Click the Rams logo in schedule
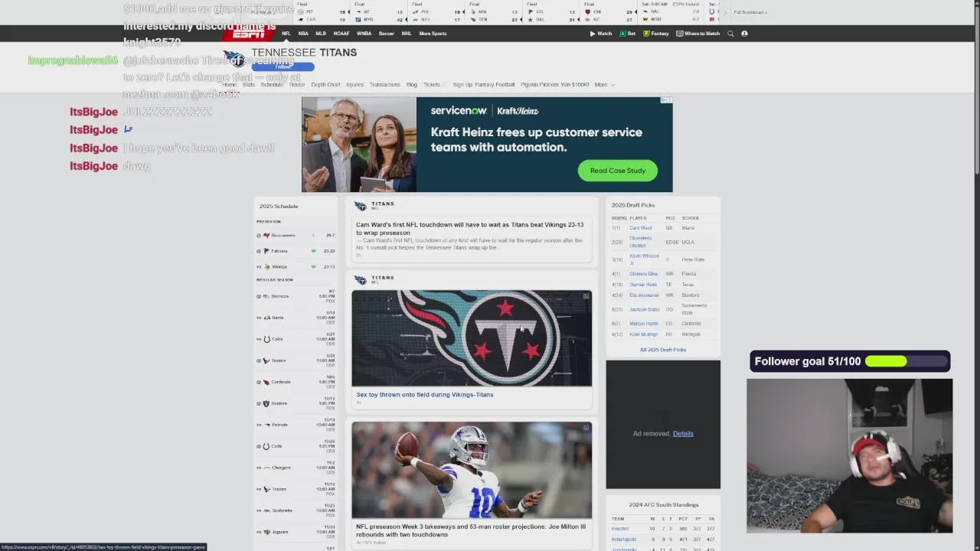The width and height of the screenshot is (980, 551). coord(266,318)
